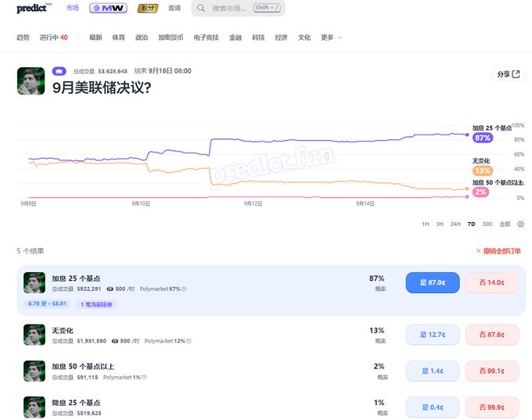This screenshot has height=420, width=532.
Task: Select the 科技 category tab
Action: click(258, 38)
